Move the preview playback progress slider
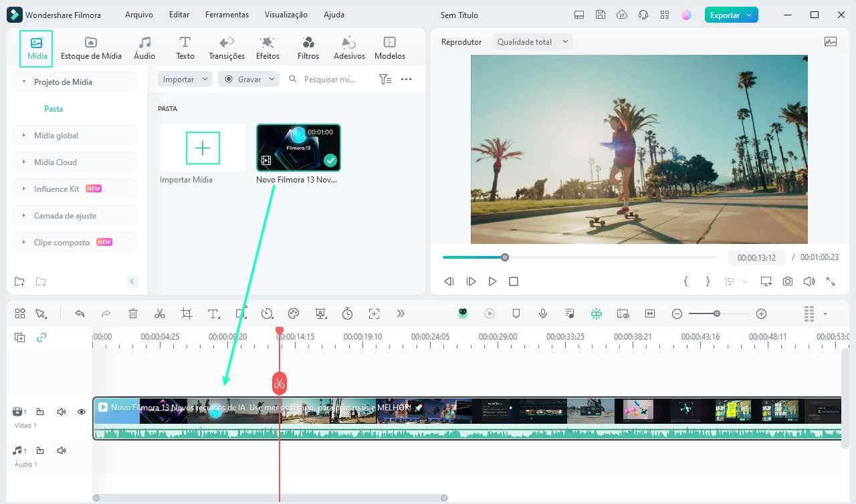This screenshot has width=856, height=504. pyautogui.click(x=505, y=257)
